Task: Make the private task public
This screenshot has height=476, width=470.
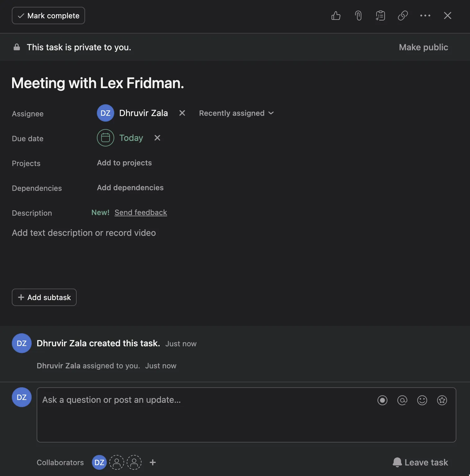Action: (x=423, y=47)
